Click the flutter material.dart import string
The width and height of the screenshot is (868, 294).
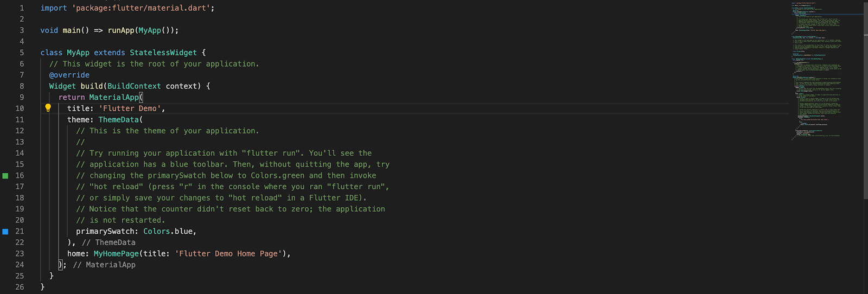pyautogui.click(x=143, y=8)
